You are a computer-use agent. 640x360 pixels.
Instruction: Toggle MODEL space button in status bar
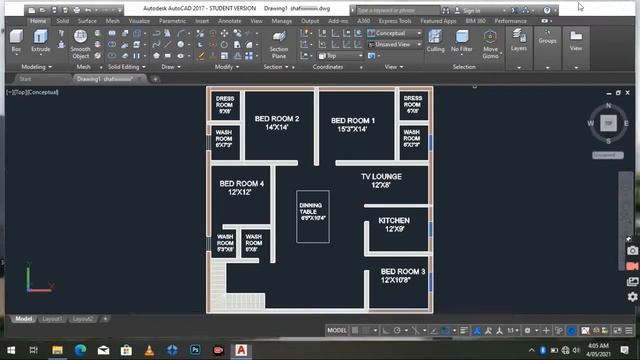(337, 330)
